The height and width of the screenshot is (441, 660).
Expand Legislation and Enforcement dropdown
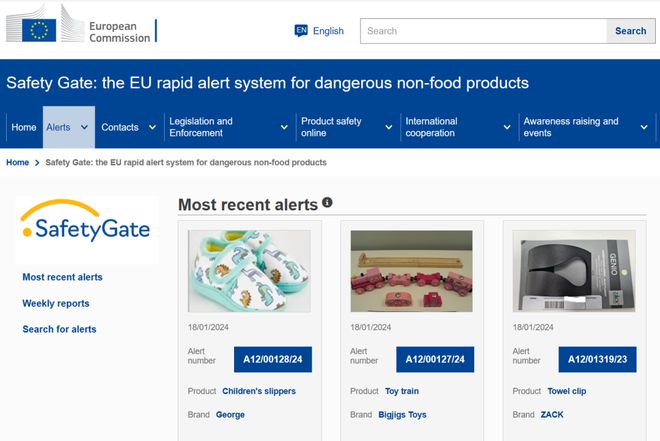(284, 127)
